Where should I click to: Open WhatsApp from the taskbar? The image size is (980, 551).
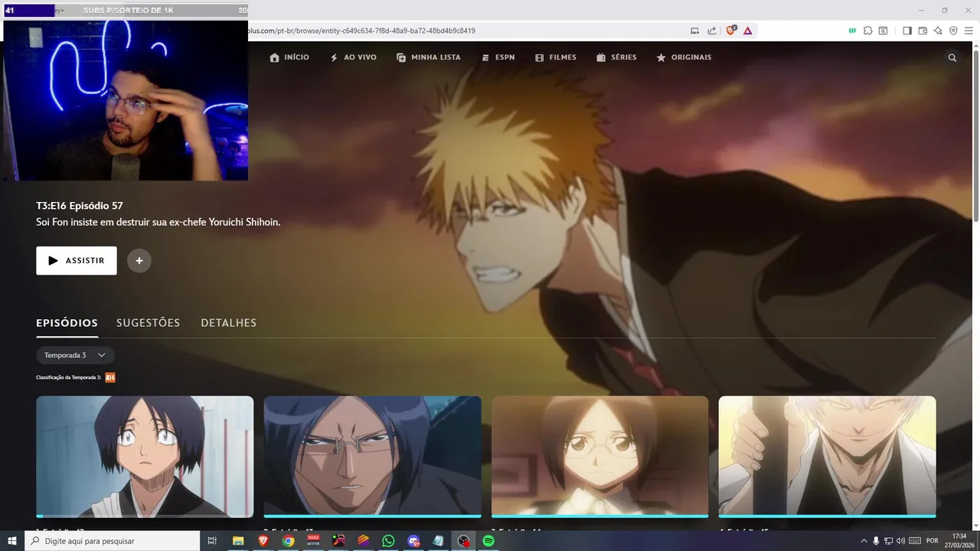tap(388, 541)
